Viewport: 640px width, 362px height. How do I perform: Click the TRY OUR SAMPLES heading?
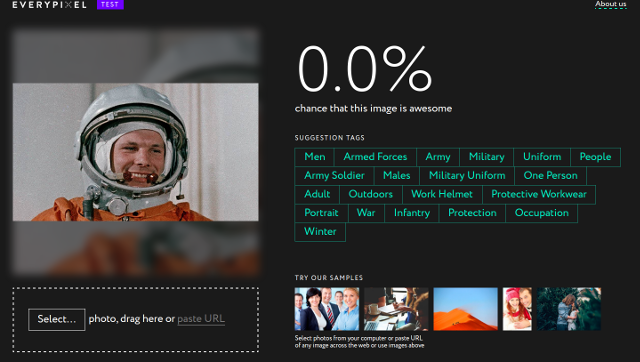[329, 278]
